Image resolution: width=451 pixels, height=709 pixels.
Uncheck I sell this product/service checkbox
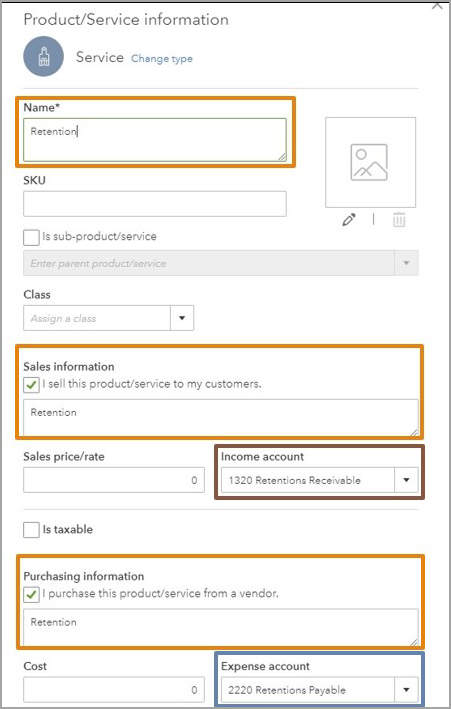click(31, 385)
